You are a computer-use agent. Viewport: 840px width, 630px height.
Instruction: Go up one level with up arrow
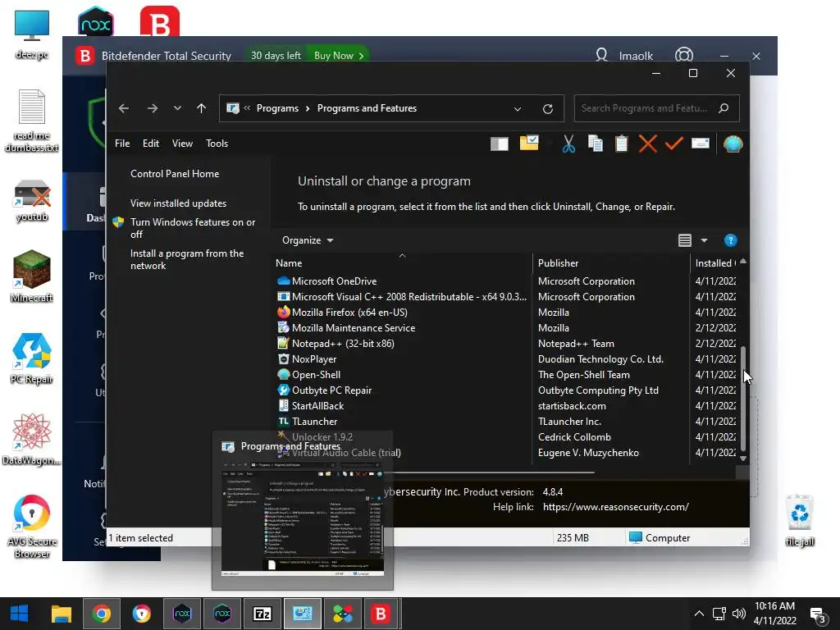point(202,108)
